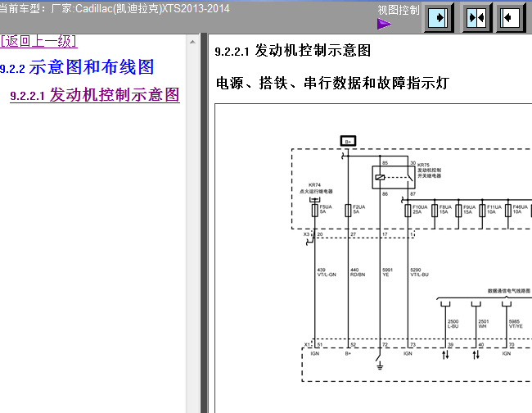532x413 pixels.
Task: Click the F10UA 25A fuse symbol
Action: 408,211
